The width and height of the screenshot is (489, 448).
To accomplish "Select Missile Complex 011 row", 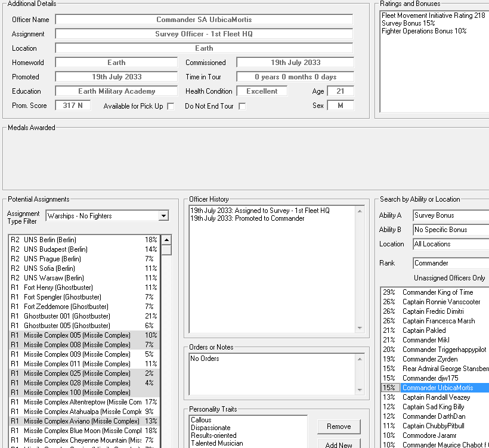I will 84,364.
